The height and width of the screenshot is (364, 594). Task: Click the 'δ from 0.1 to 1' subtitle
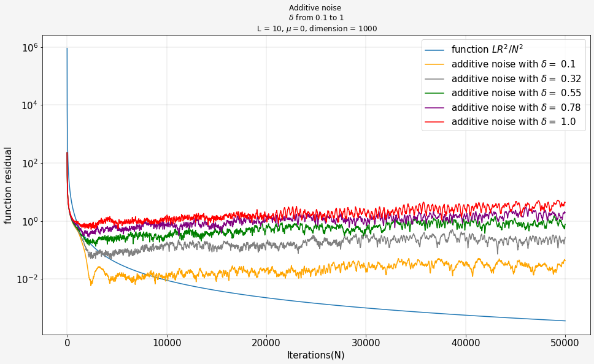point(317,18)
